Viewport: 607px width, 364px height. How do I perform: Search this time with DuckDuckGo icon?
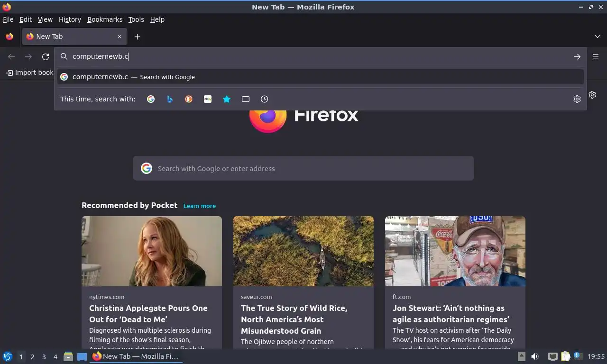point(189,99)
